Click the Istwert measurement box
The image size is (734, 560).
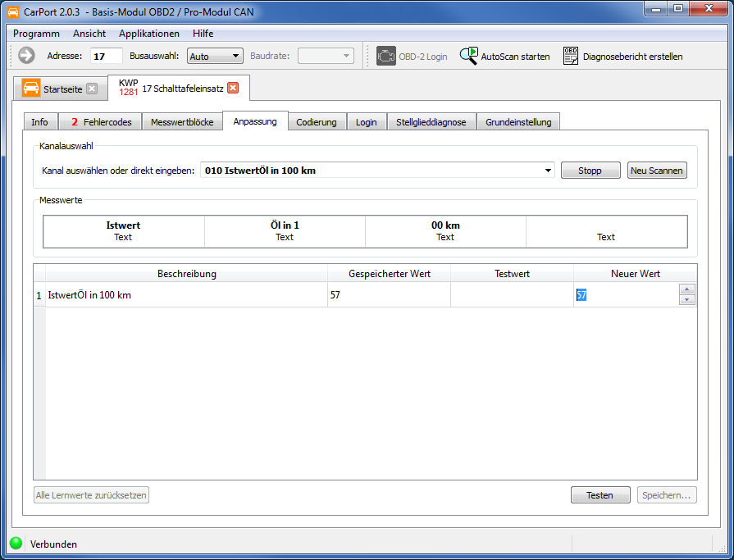coord(124,231)
